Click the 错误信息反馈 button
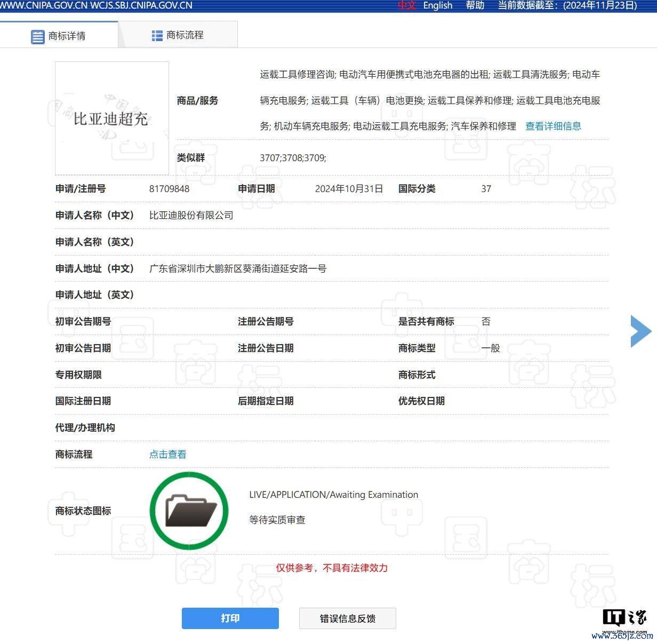The width and height of the screenshot is (657, 644). point(347,618)
